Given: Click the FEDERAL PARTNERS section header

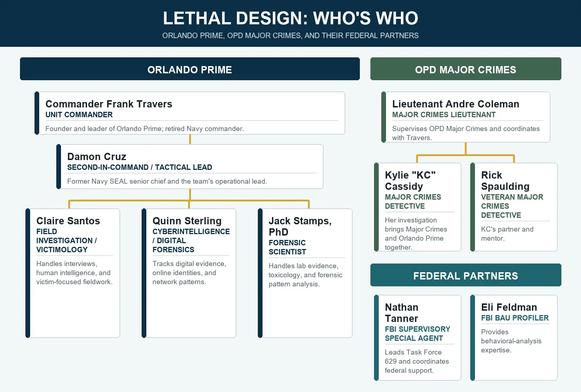Looking at the screenshot, I should [466, 275].
